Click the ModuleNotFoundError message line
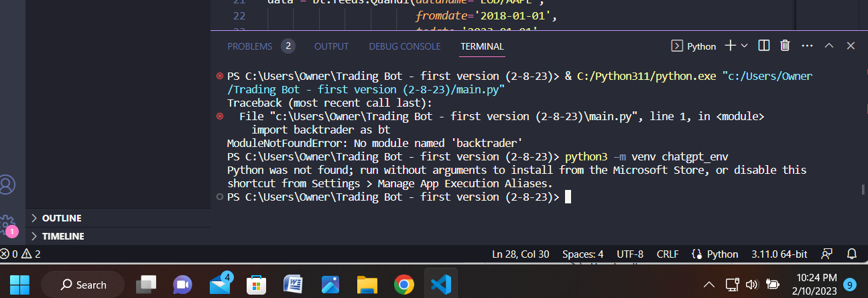 point(375,144)
